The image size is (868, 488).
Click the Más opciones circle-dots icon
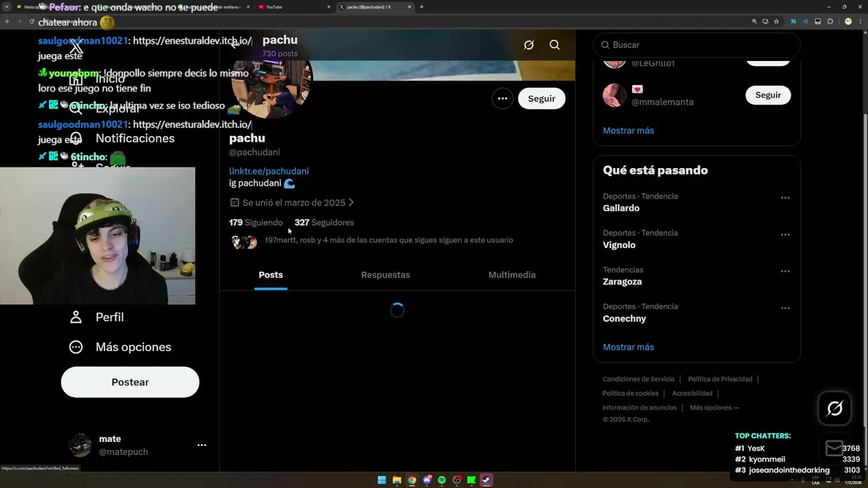tap(76, 347)
